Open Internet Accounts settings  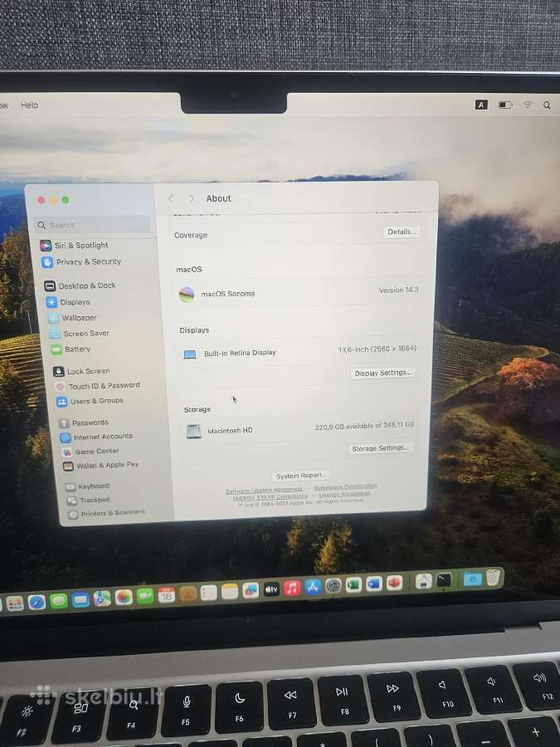tap(97, 437)
